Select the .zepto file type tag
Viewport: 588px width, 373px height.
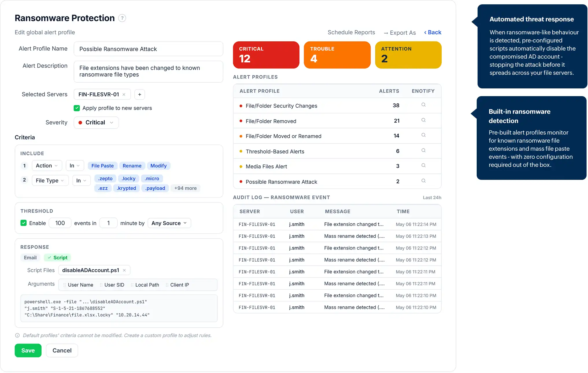pos(105,178)
